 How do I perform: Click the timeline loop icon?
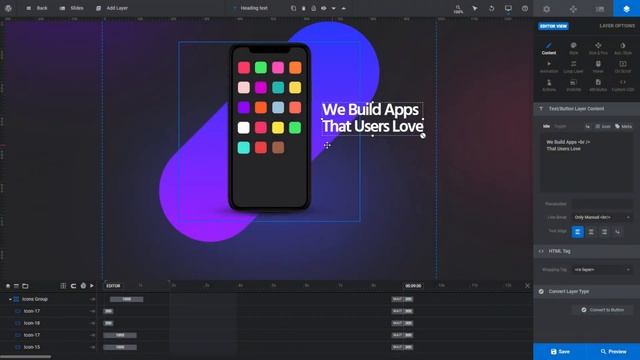pyautogui.click(x=73, y=286)
